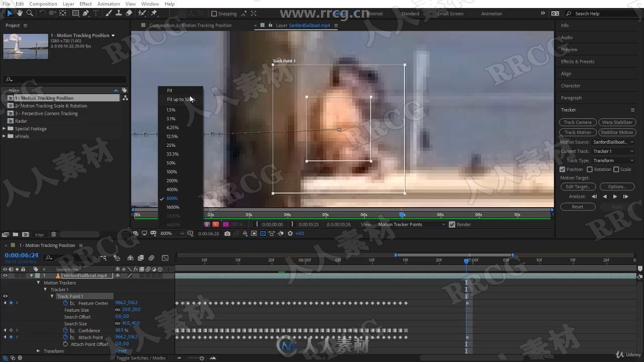The image size is (644, 362).
Task: Switch to Composition 1 - Motion Tracking Position tab
Action: 191,25
